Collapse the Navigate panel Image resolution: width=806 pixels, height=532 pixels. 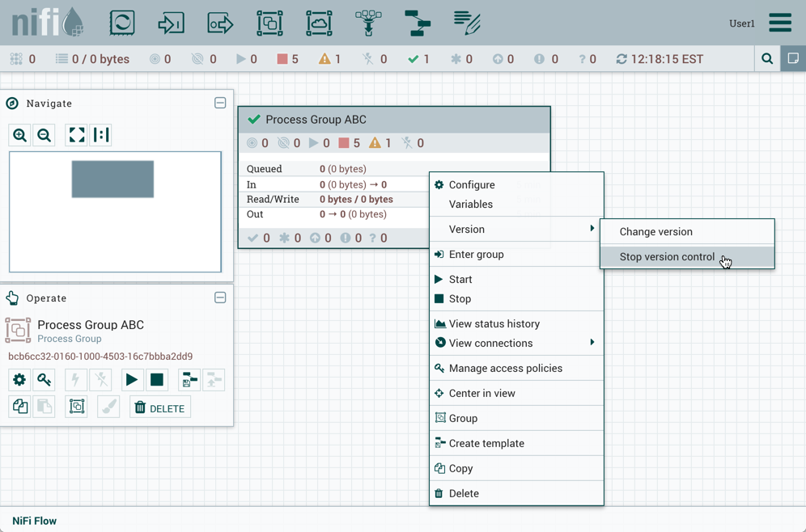[220, 103]
